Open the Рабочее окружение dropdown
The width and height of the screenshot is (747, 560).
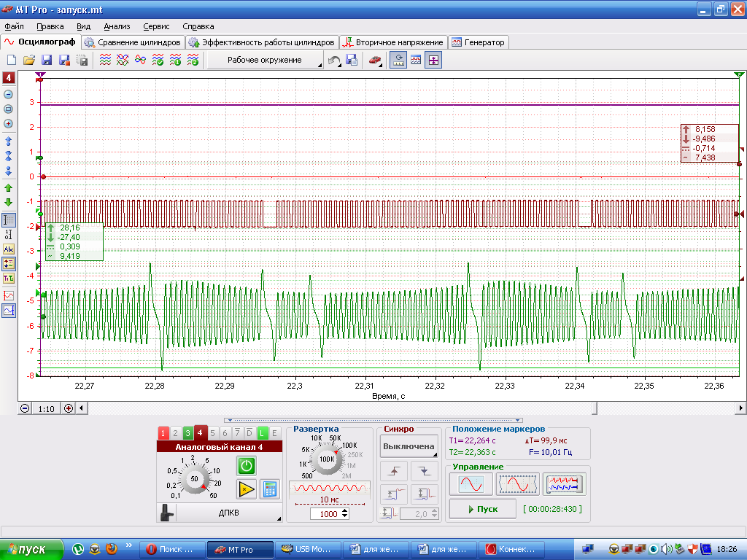coord(265,61)
